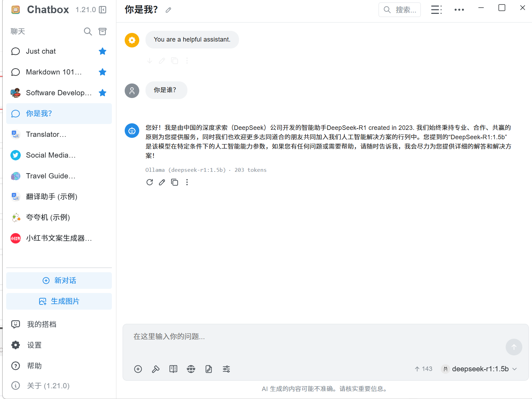Viewport: 532px width, 399px height.
Task: Open the message list outline icon in header
Action: point(436,10)
